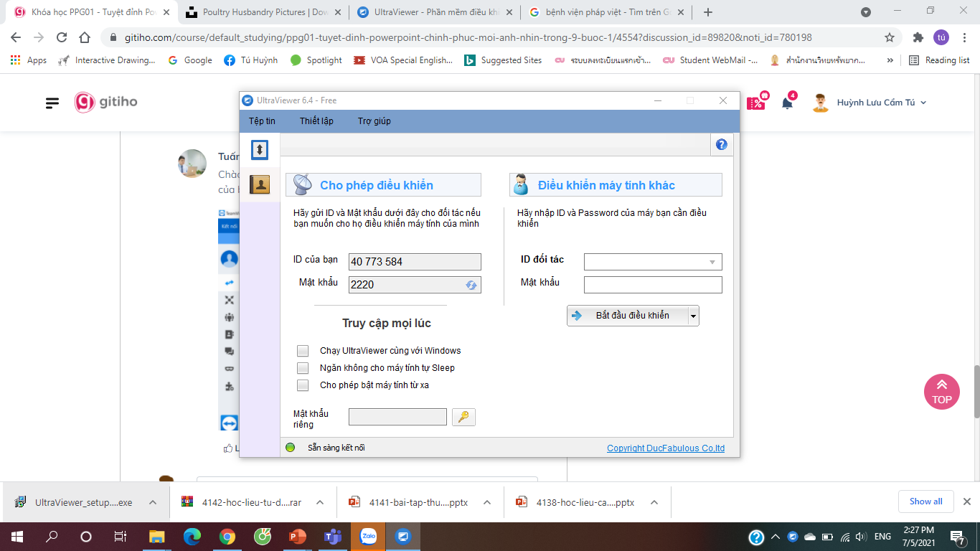Open the contacts book sidebar icon in UltraViewer

pos(260,184)
